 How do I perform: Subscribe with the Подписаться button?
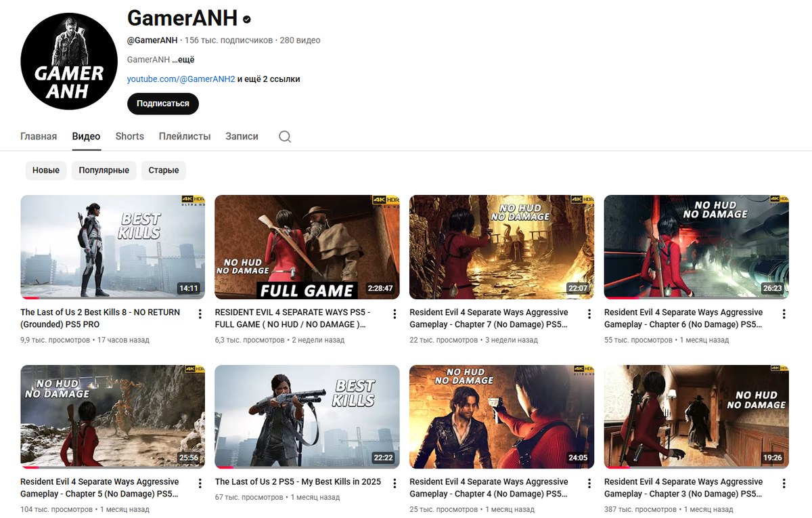click(163, 104)
